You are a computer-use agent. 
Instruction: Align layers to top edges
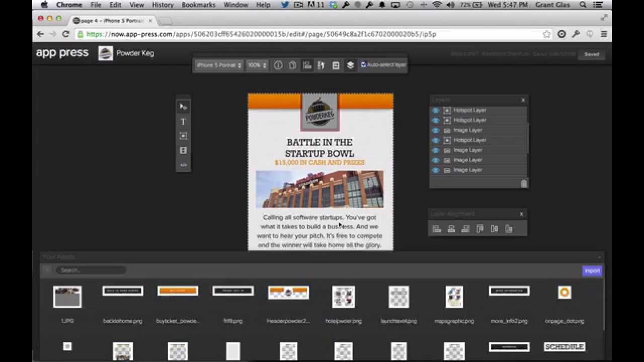click(480, 229)
